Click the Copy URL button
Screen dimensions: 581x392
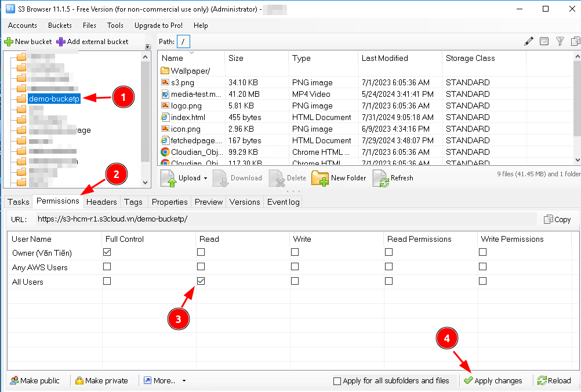coord(557,219)
